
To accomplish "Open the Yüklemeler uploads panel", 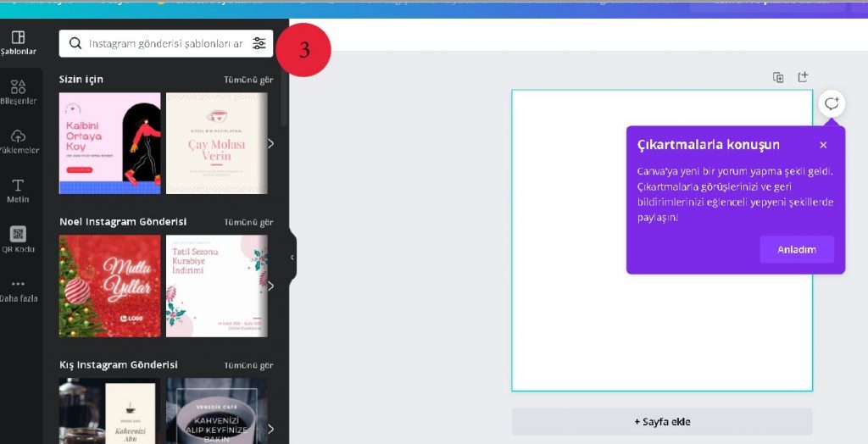I will coord(19,142).
